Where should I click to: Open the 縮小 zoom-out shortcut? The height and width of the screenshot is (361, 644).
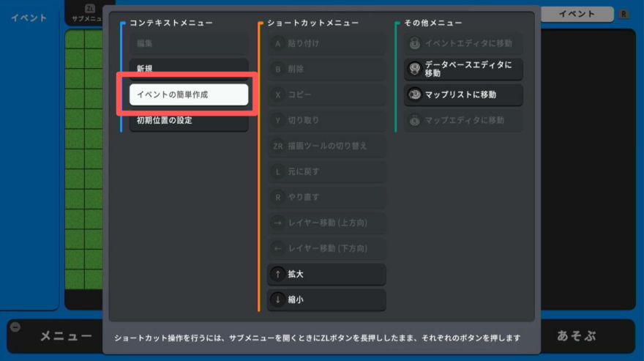pos(326,299)
